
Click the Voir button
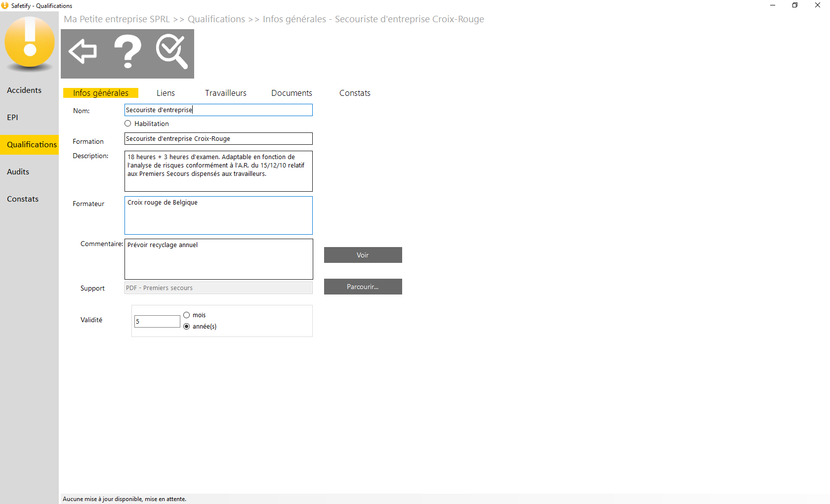(x=363, y=255)
